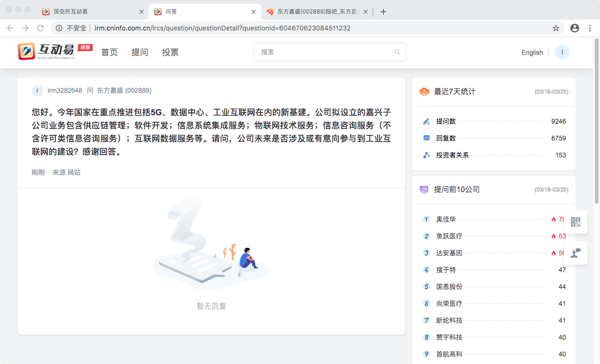The width and height of the screenshot is (600, 364).
Task: Click the 投资者关系 icon
Action: (427, 155)
